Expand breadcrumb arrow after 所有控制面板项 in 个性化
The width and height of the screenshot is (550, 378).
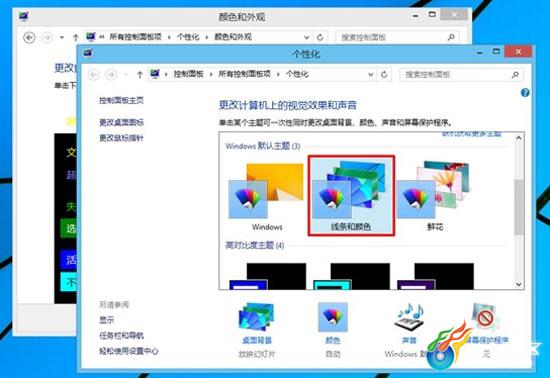278,74
